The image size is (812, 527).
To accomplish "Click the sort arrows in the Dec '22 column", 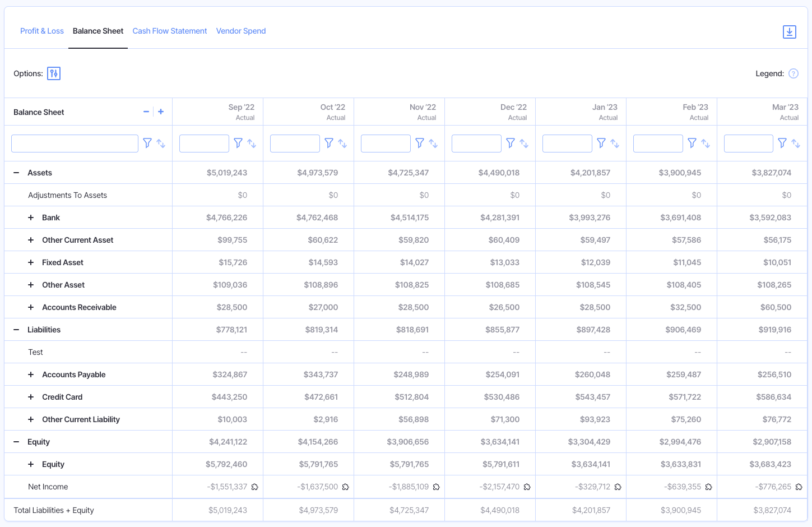I will click(525, 143).
